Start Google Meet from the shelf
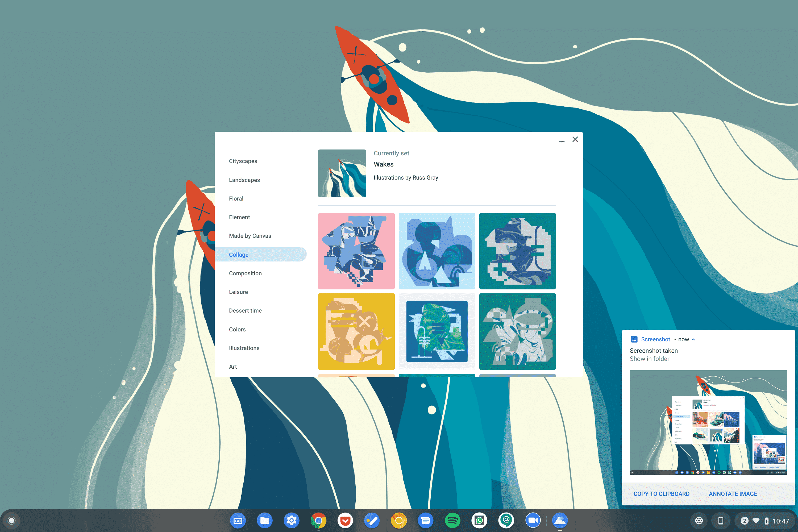Screen dimensions: 798x532 point(533,520)
